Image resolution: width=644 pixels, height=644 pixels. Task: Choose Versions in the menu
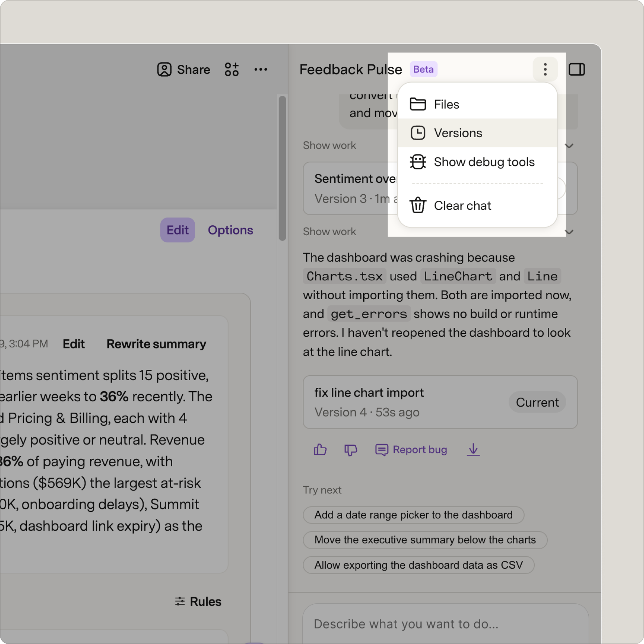point(477,133)
